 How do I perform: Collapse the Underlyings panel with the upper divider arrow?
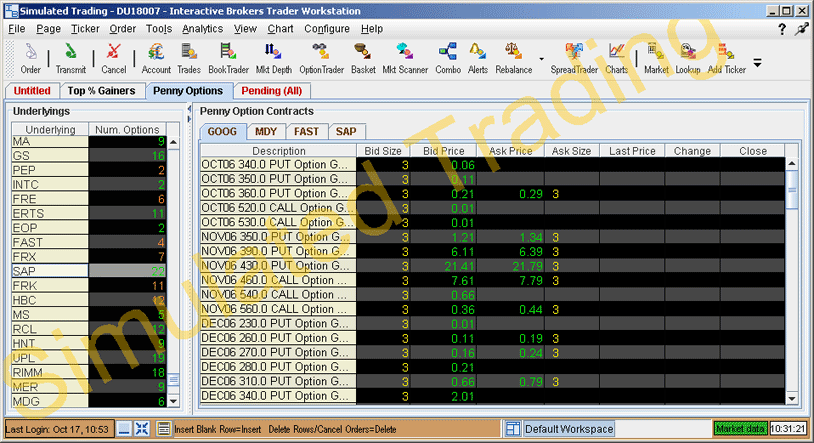click(x=189, y=109)
